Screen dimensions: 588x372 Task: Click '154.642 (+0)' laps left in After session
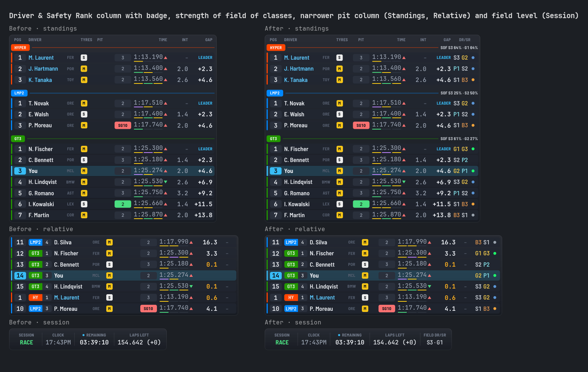395,343
